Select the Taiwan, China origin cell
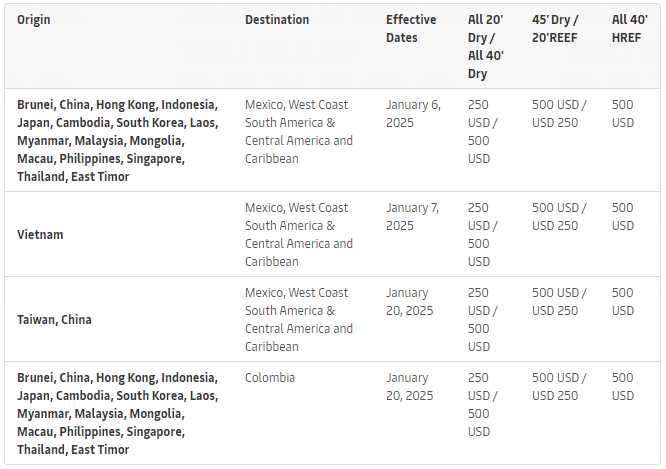The image size is (666, 469). (x=54, y=320)
